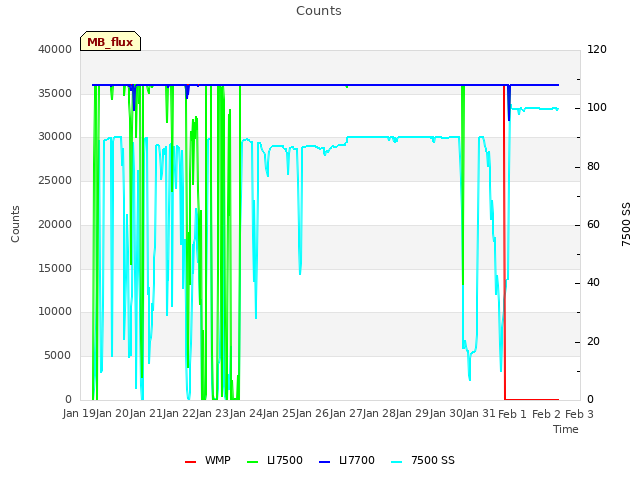The image size is (640, 480).
Task: Click the 5000 tick on left axis
Action: coord(58,356)
